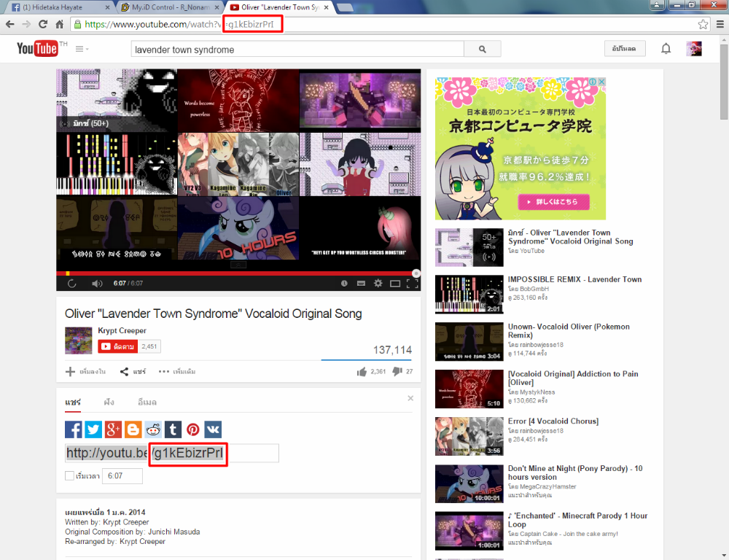This screenshot has height=560, width=729.
Task: Click the search magnifier button
Action: coord(482,49)
